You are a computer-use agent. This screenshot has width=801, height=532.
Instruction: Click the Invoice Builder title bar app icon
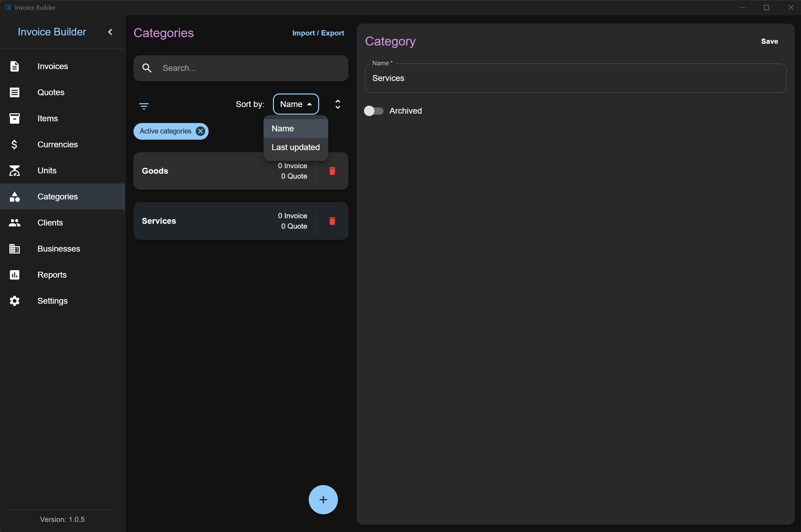tap(8, 7)
